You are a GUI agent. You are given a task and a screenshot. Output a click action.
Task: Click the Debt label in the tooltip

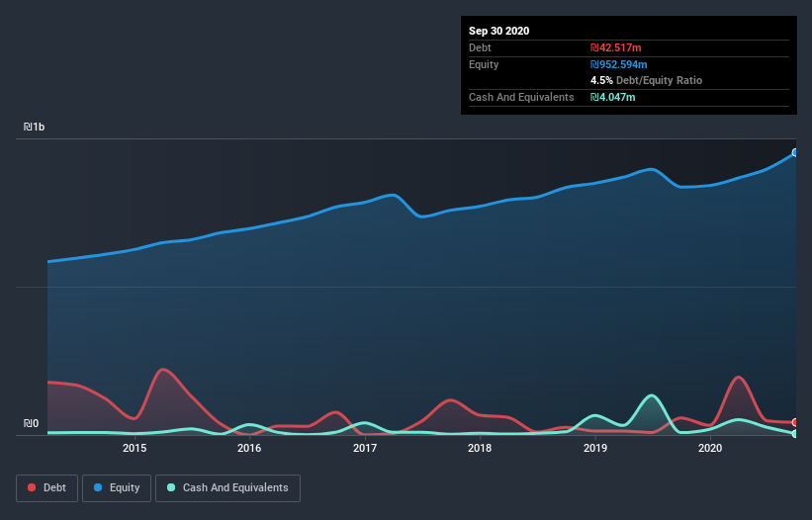coord(480,47)
